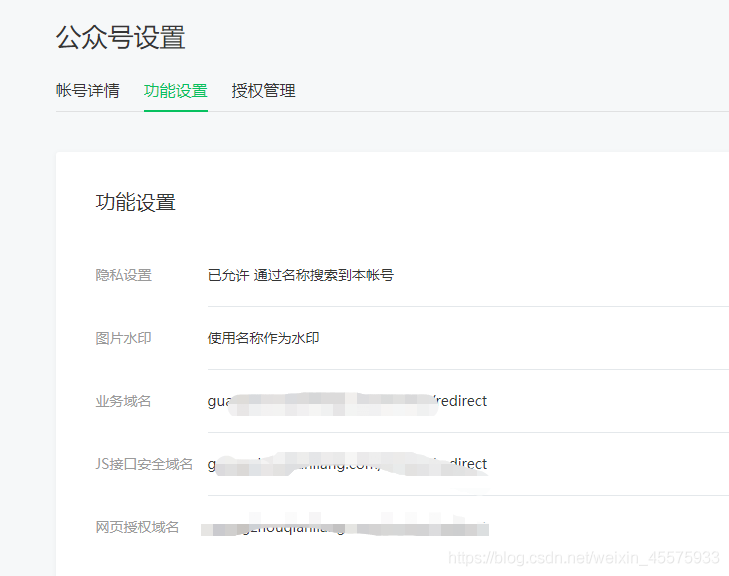Viewport: 729px width, 576px height.
Task: Open the 授权管理 tab
Action: coord(263,91)
